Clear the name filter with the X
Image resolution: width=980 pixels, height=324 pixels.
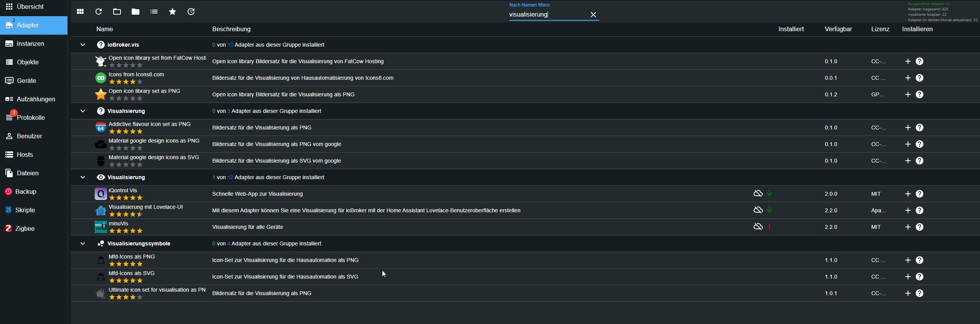(x=593, y=15)
